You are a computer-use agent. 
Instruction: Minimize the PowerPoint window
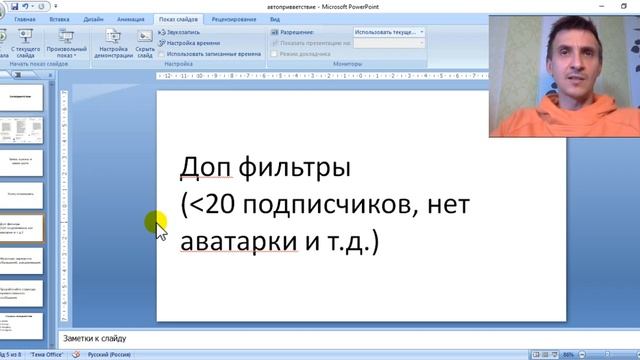click(601, 6)
